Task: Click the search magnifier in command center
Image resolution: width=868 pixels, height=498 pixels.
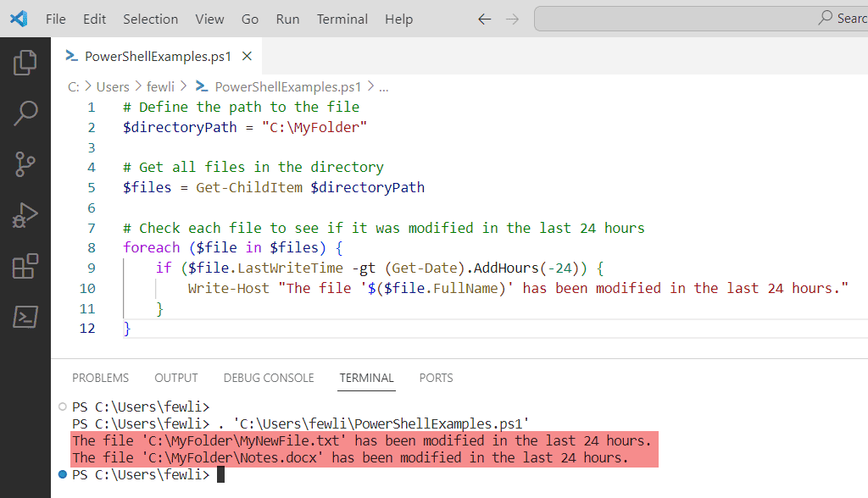Action: [x=825, y=18]
